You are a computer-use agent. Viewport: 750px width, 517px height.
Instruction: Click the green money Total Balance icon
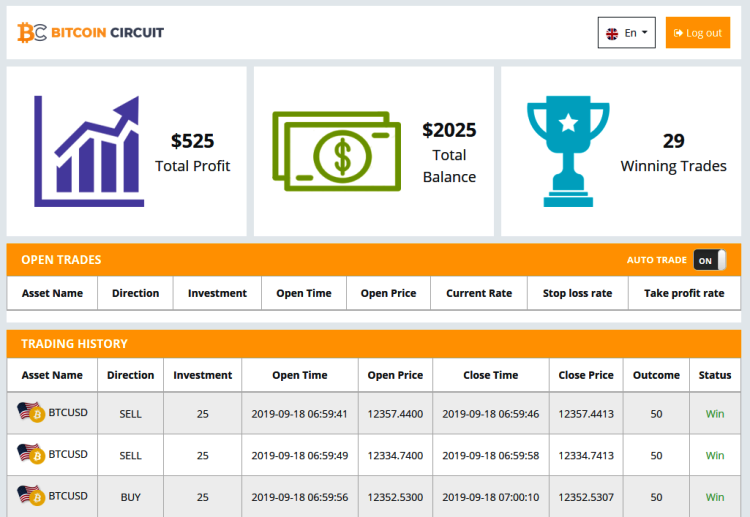click(x=335, y=151)
